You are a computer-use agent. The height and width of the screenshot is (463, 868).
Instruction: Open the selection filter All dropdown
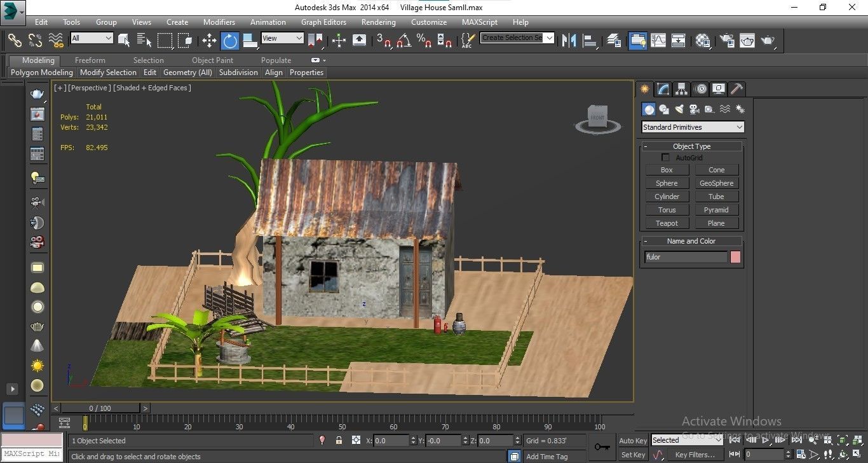(x=92, y=38)
